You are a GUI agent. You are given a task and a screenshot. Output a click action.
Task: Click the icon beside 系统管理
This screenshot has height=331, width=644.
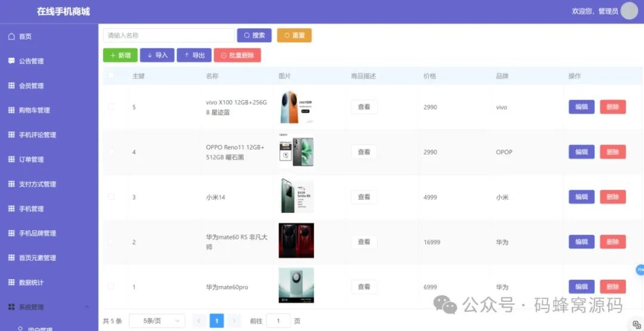click(11, 307)
